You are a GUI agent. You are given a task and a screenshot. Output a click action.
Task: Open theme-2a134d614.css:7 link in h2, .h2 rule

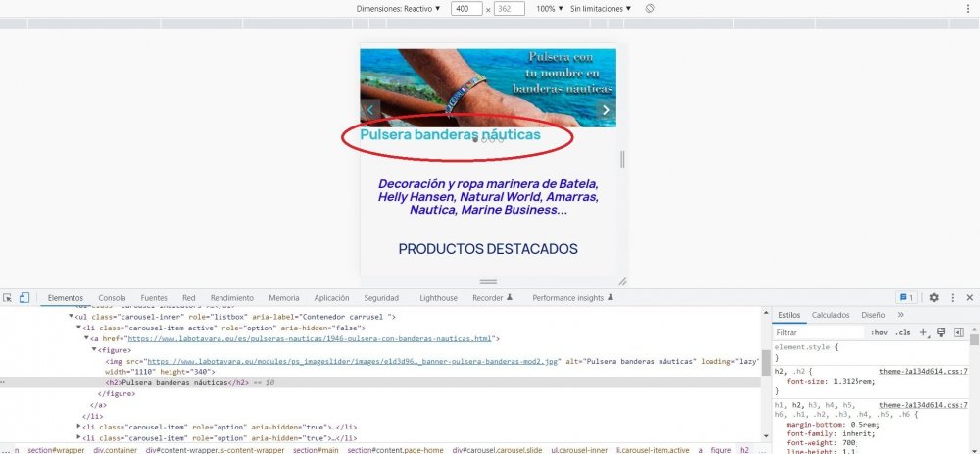pos(923,371)
